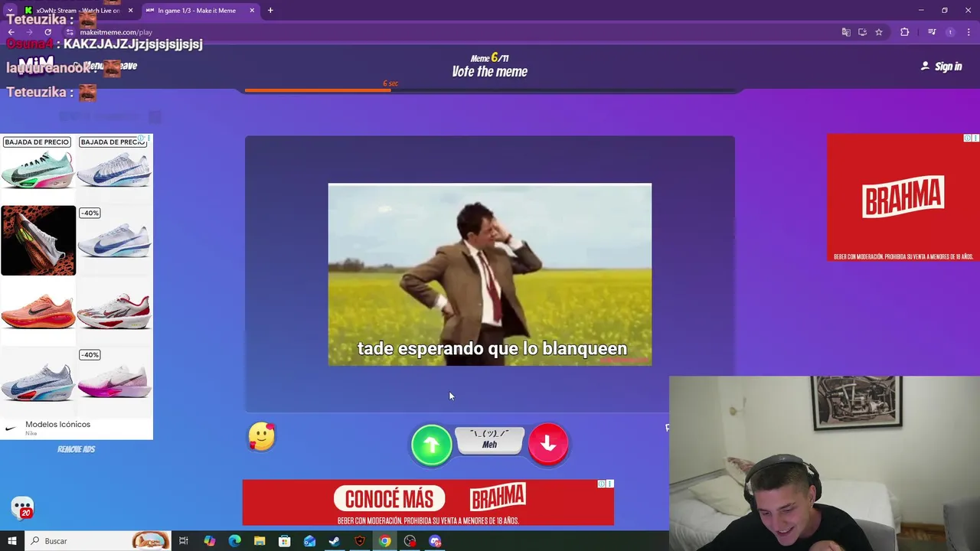Click the install app icon in address bar

(862, 32)
